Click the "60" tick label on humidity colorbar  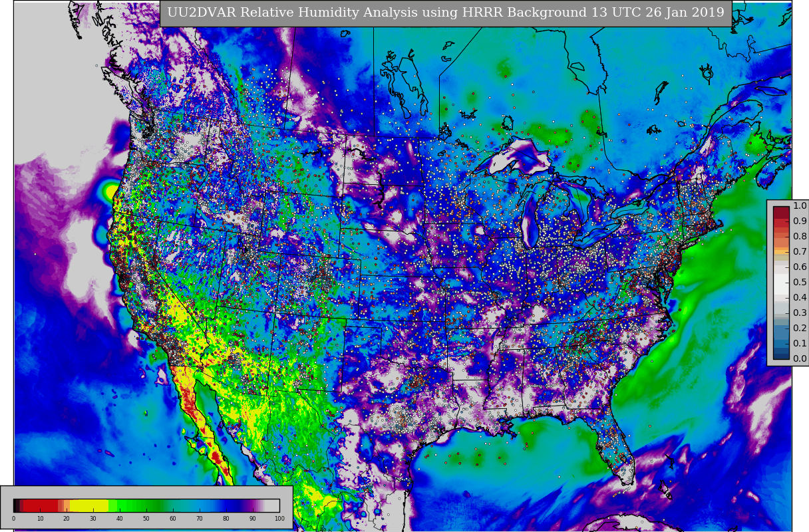pyautogui.click(x=173, y=519)
